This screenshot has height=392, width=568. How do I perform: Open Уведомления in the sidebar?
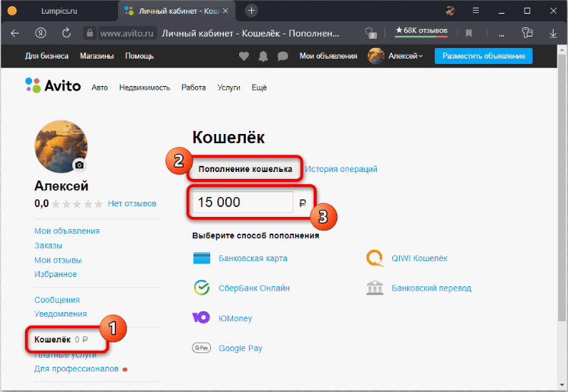(x=60, y=314)
